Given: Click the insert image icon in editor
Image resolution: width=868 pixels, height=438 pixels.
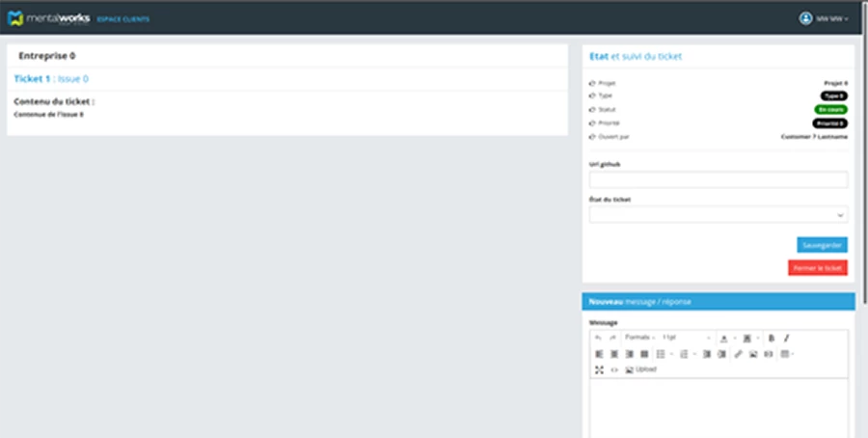Looking at the screenshot, I should coord(753,354).
